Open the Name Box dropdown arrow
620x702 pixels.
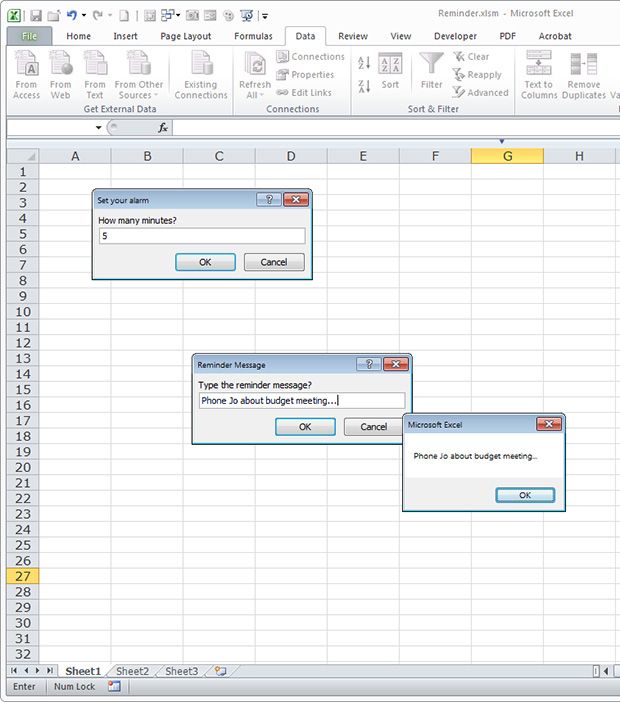[x=98, y=128]
